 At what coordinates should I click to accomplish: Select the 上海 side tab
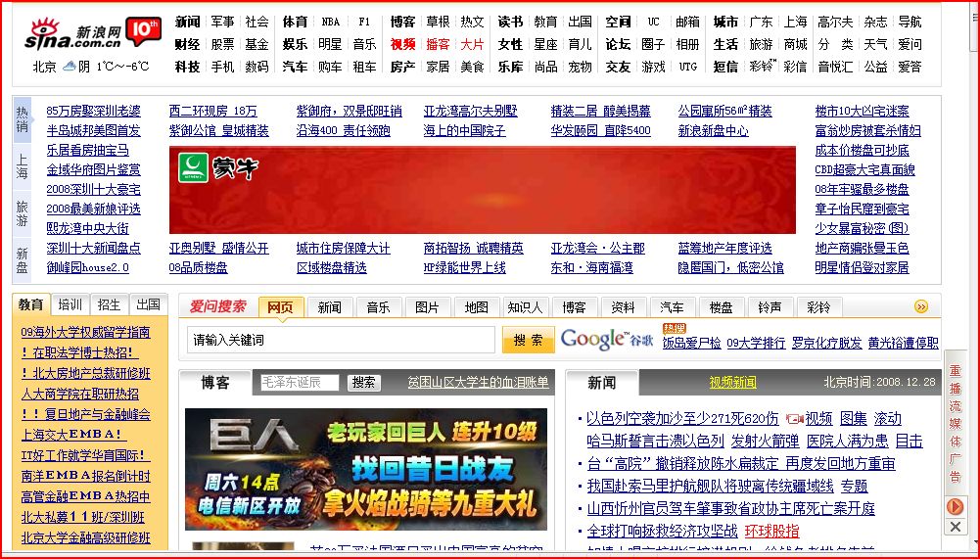(22, 167)
